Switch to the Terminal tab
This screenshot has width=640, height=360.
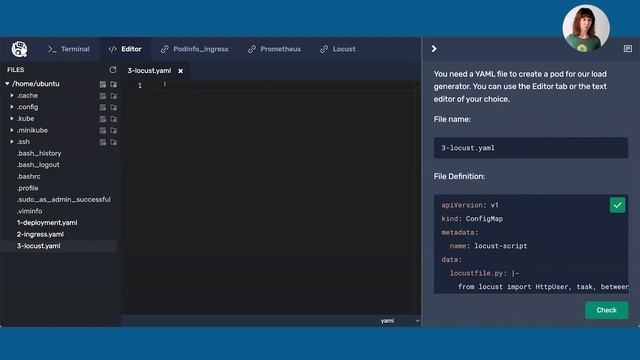(69, 49)
